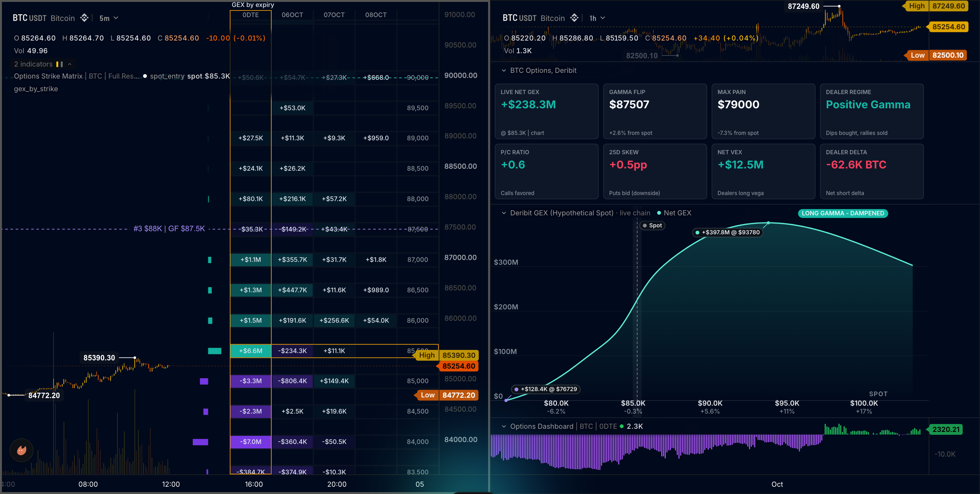980x494 pixels.
Task: Click the +$54.0K cell in 08OCT column
Action: 376,320
